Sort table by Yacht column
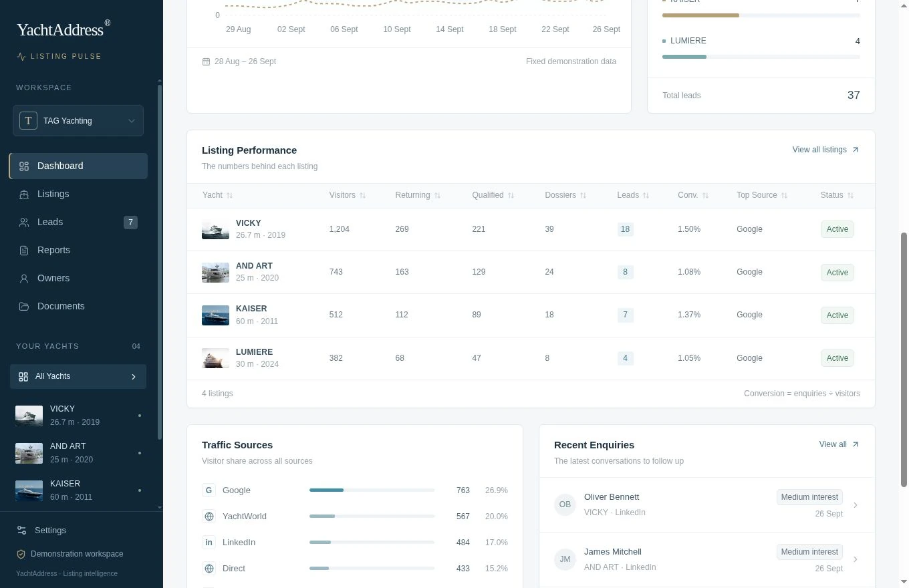 pyautogui.click(x=218, y=195)
